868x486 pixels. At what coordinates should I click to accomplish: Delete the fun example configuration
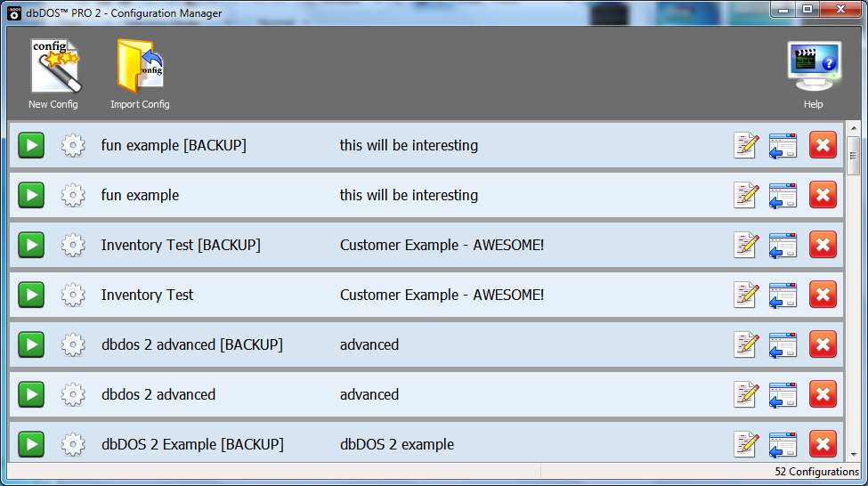click(x=823, y=195)
